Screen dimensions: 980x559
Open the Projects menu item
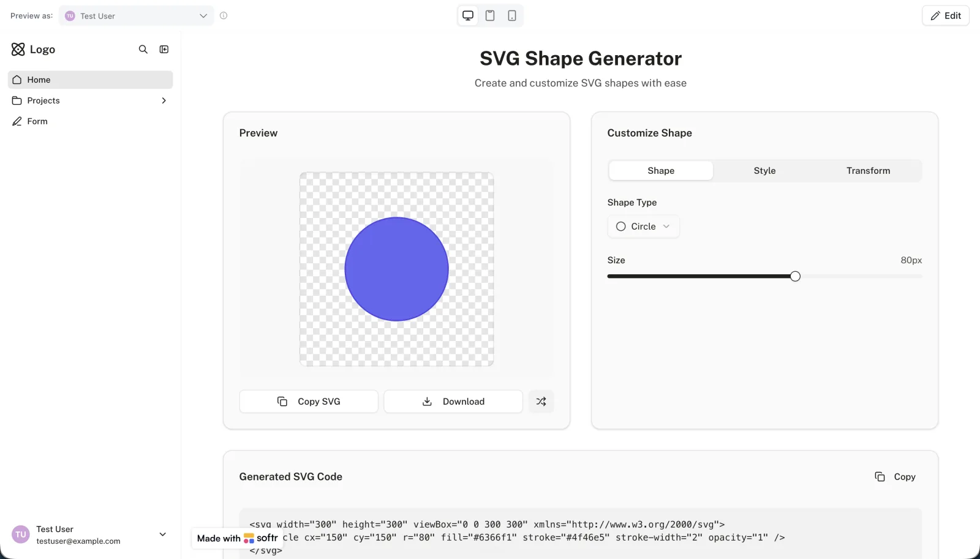point(90,100)
